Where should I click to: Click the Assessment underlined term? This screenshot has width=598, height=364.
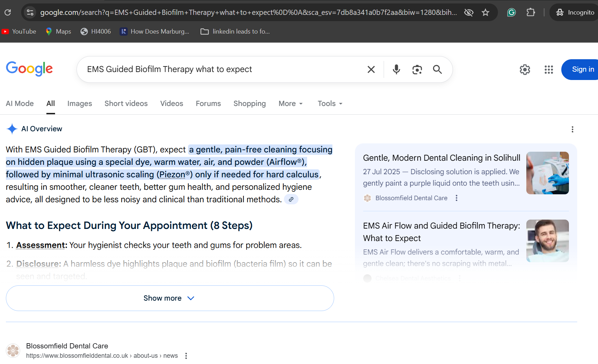42,245
